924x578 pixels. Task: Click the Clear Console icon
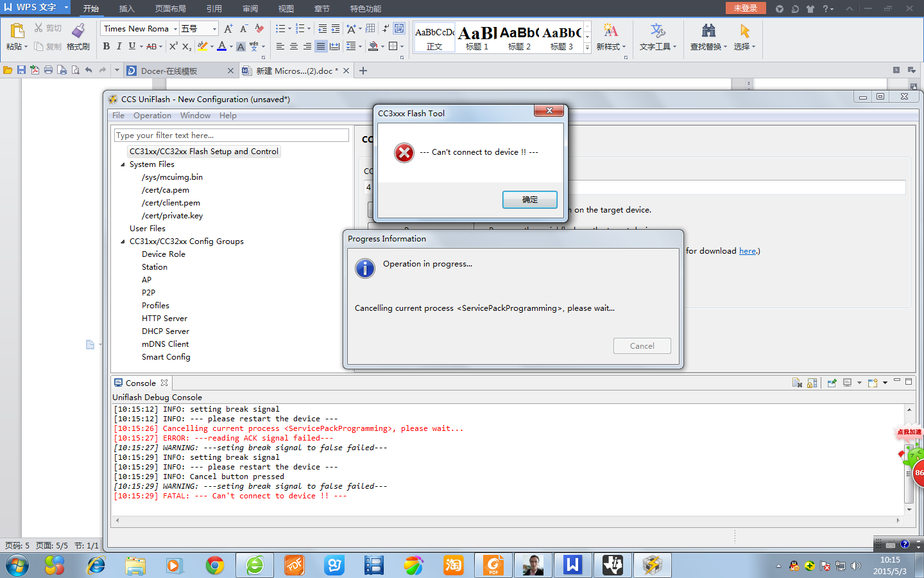[797, 383]
